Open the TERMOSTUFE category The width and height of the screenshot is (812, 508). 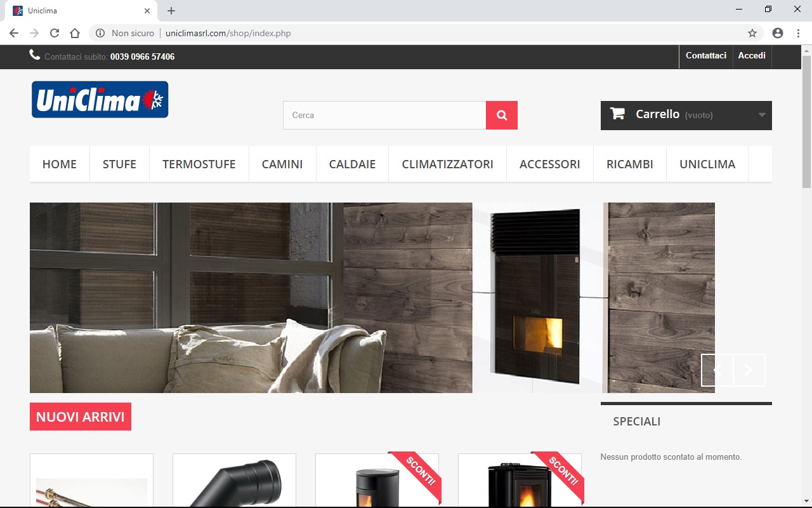pos(199,164)
